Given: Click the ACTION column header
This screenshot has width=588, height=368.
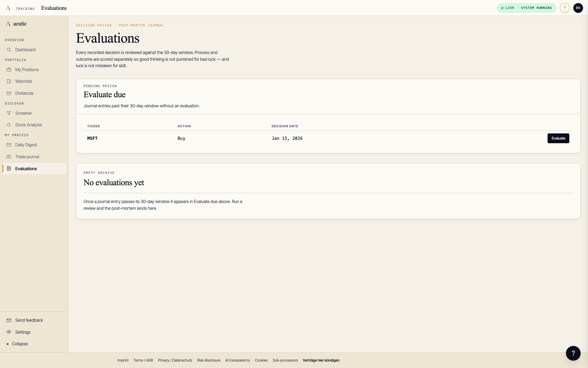Looking at the screenshot, I should coord(184,126).
